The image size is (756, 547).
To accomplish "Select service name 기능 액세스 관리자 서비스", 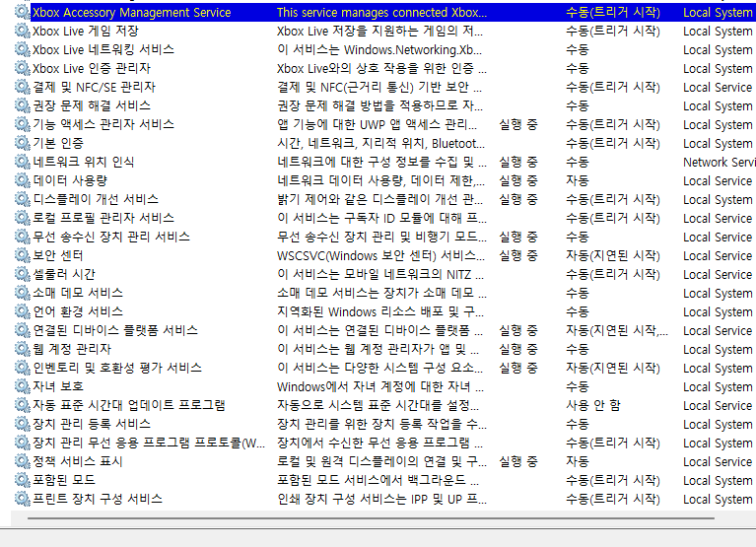I will click(x=103, y=124).
